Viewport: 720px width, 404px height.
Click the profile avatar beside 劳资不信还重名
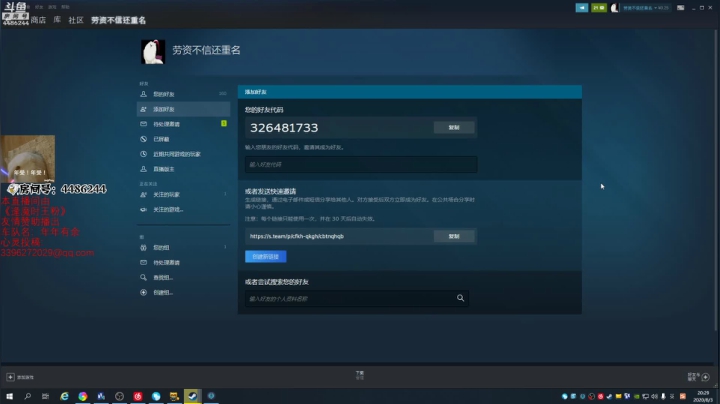[153, 51]
